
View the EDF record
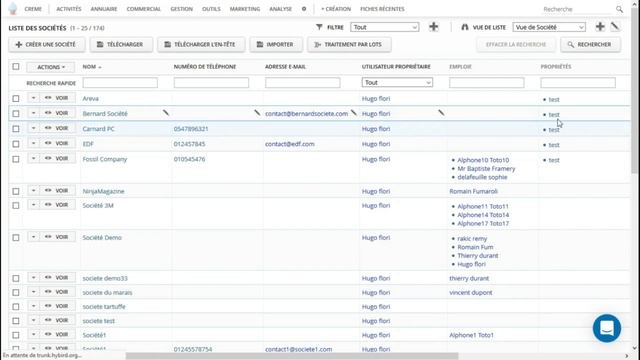click(x=58, y=143)
